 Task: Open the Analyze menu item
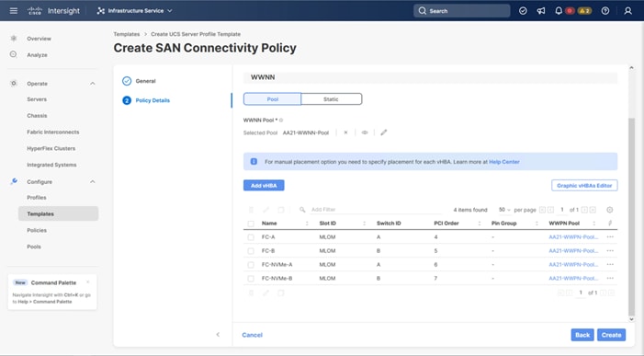37,54
